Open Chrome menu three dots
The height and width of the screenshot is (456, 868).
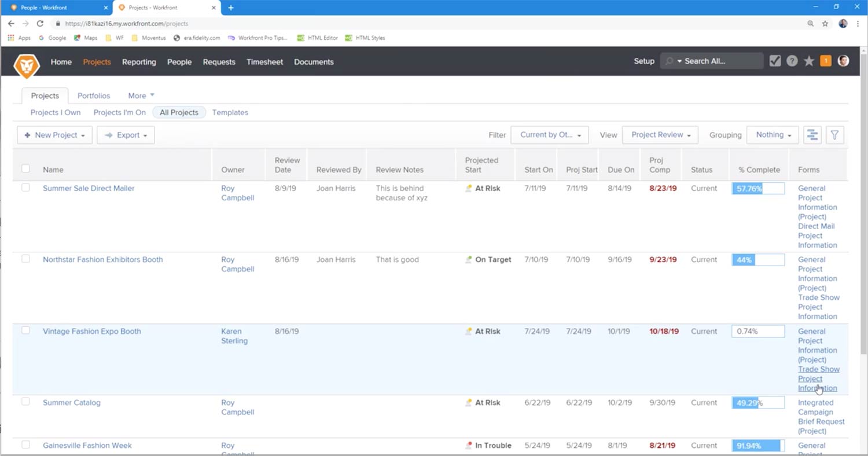[x=858, y=24]
